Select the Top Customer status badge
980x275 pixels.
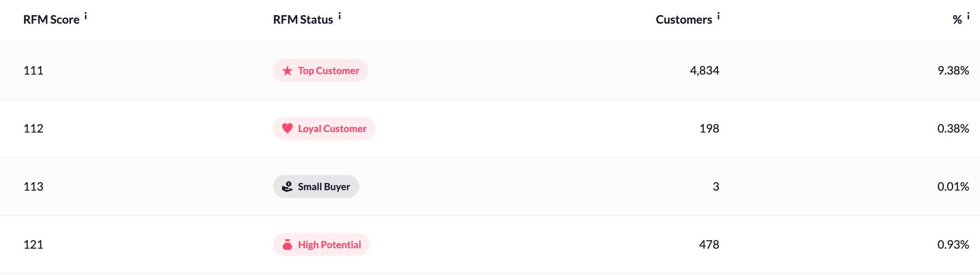tap(320, 71)
